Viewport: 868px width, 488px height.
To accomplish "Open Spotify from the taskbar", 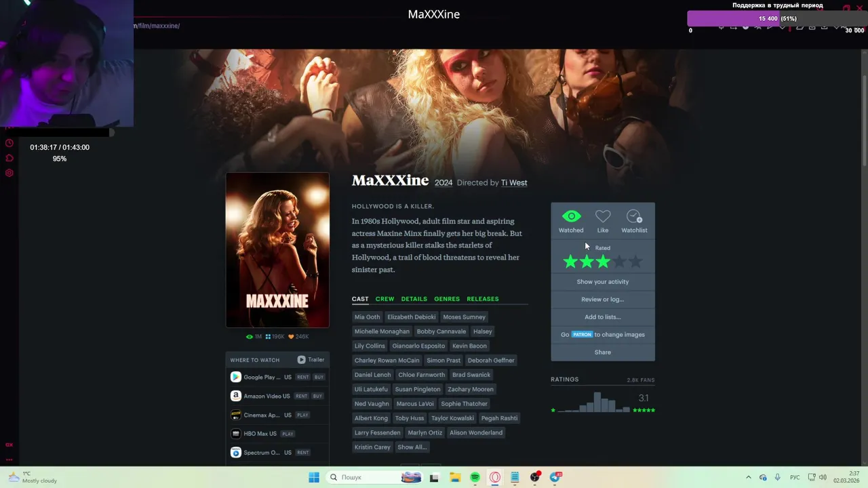I will coord(475,477).
